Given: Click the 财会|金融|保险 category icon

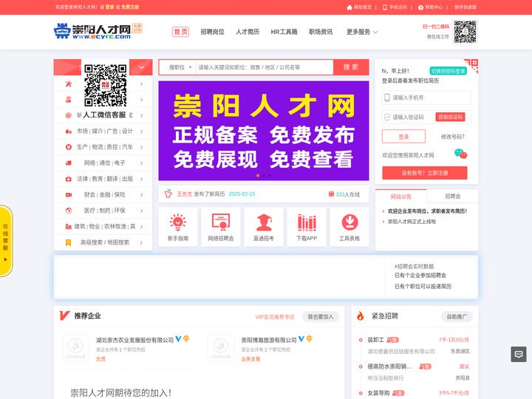Looking at the screenshot, I should (68, 195).
